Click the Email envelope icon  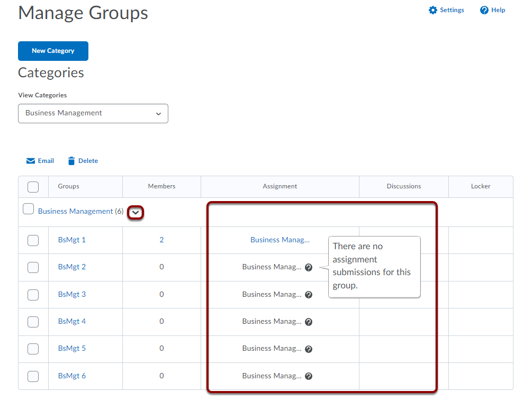pyautogui.click(x=31, y=161)
